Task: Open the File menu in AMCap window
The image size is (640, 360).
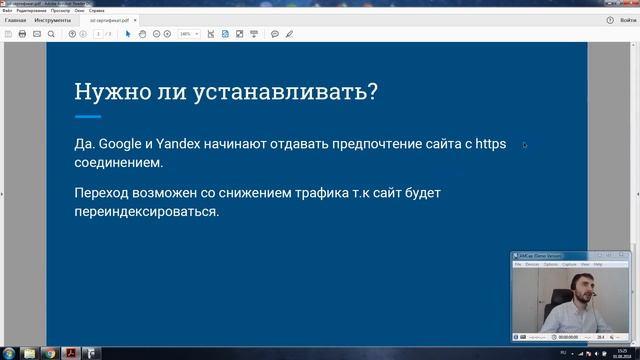Action: coord(518,264)
